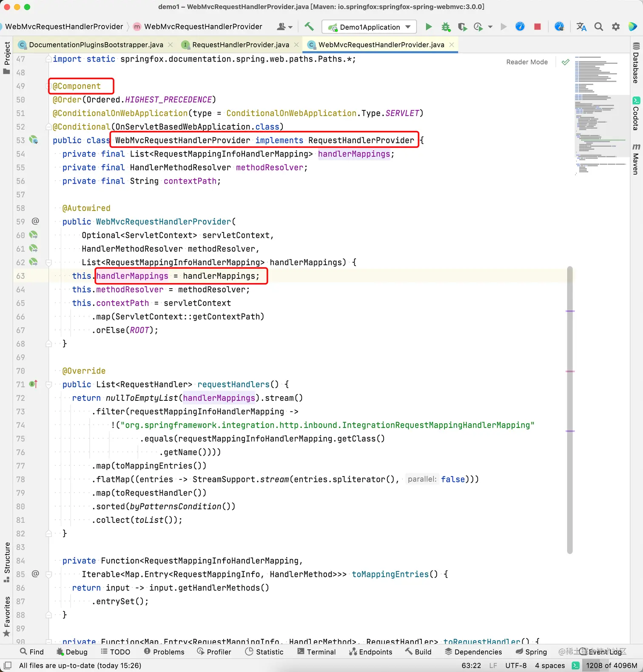Start debugging with the green bug icon
Image resolution: width=643 pixels, height=672 pixels.
pos(446,27)
